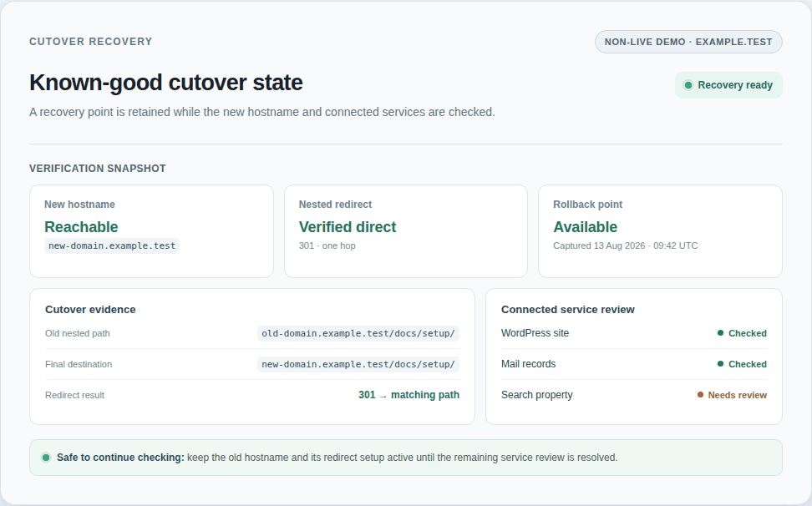This screenshot has height=506, width=812.
Task: Open the New hostname card
Action: tap(151, 231)
